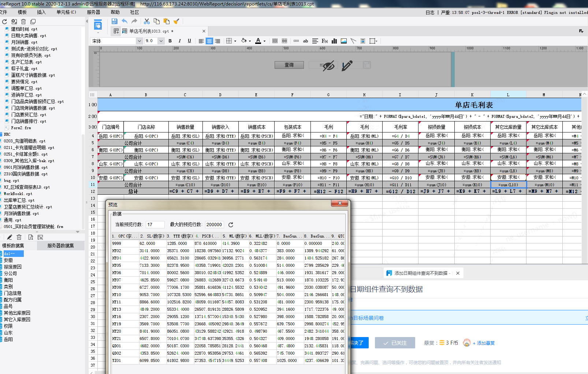The width and height of the screenshot is (588, 374).
Task: Merge the selected cells
Action: pos(275,41)
